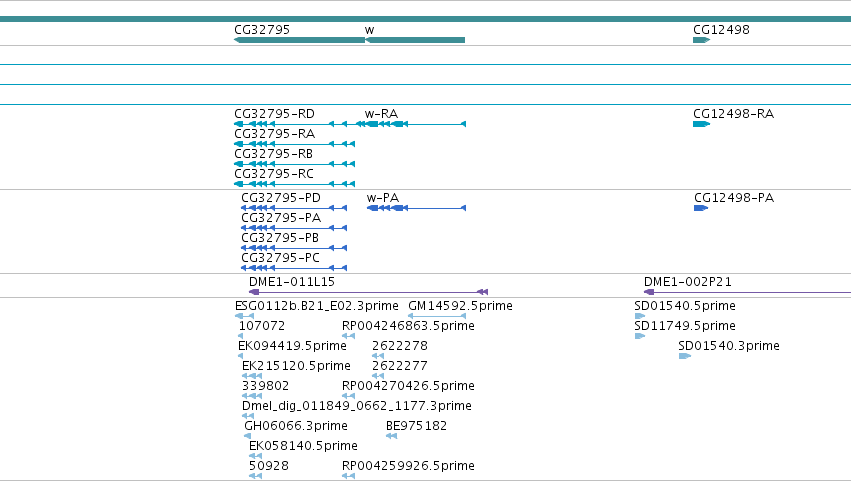Select the DME1-002P21 clone line

747,292
